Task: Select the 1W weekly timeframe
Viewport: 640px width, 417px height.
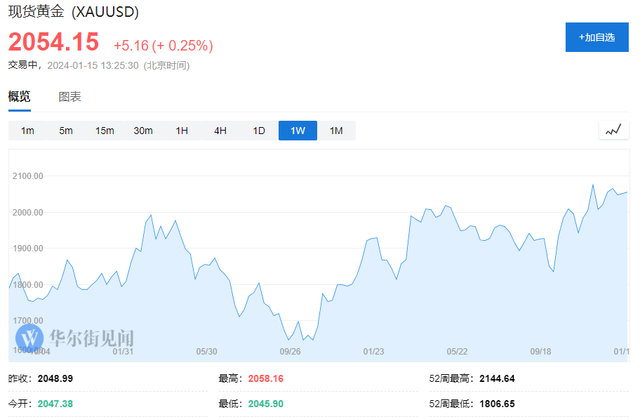Action: [x=298, y=131]
